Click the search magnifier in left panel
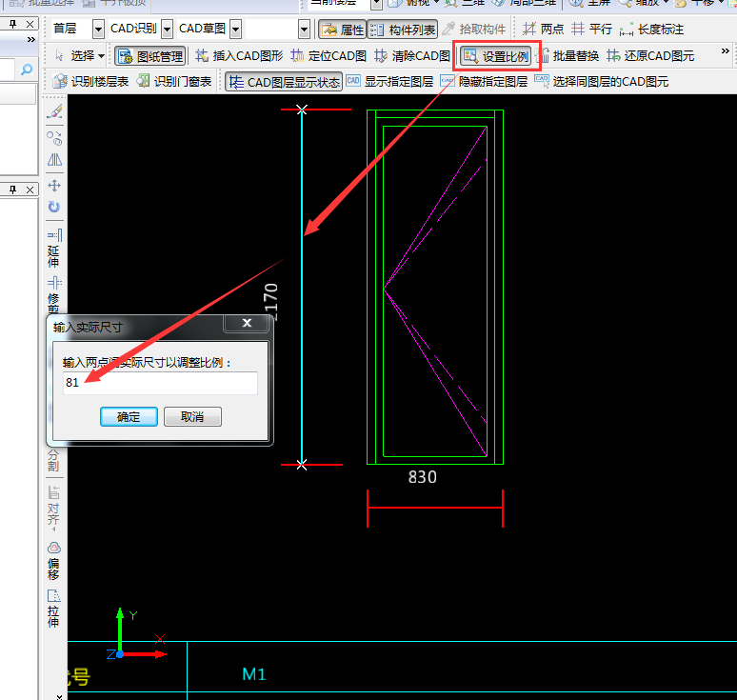 pyautogui.click(x=27, y=70)
